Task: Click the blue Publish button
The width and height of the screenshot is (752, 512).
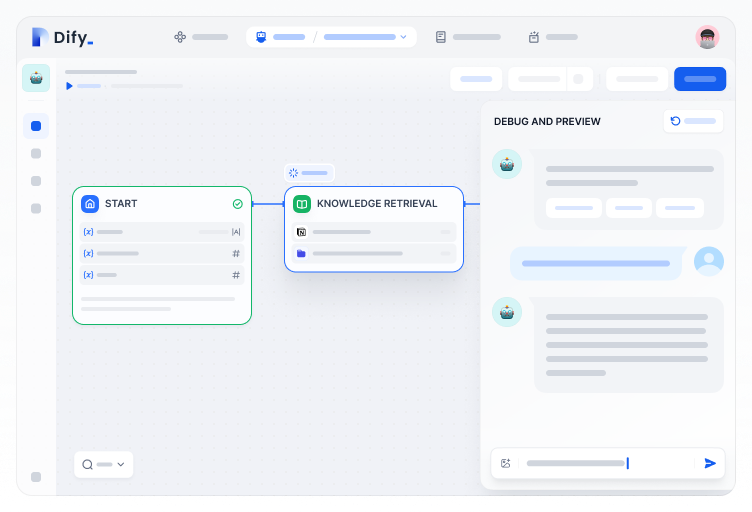Action: 699,79
